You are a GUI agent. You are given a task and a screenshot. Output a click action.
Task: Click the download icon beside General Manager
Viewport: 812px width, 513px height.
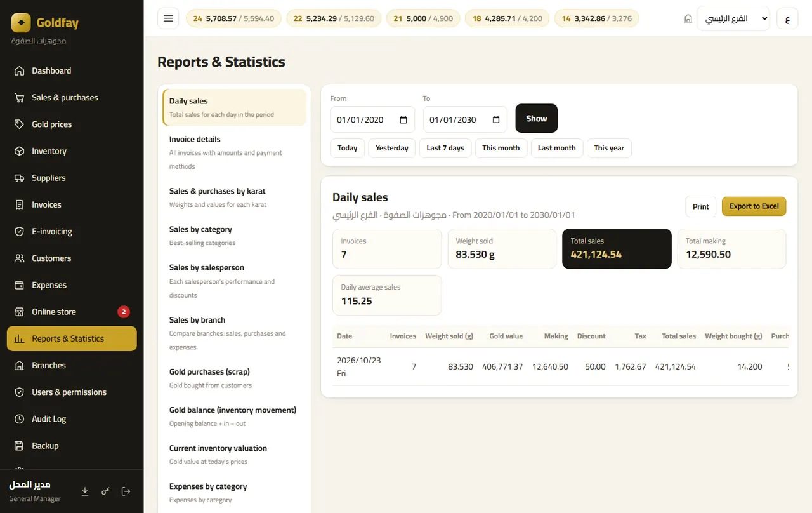[x=85, y=491]
